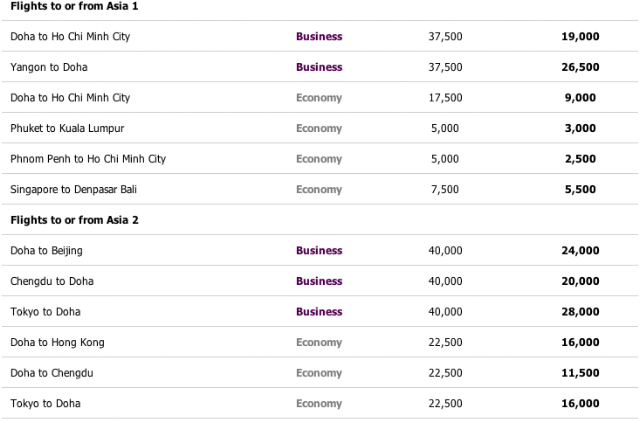Viewport: 640px width, 423px height.
Task: Click the 2,500 miles value
Action: pos(579,159)
